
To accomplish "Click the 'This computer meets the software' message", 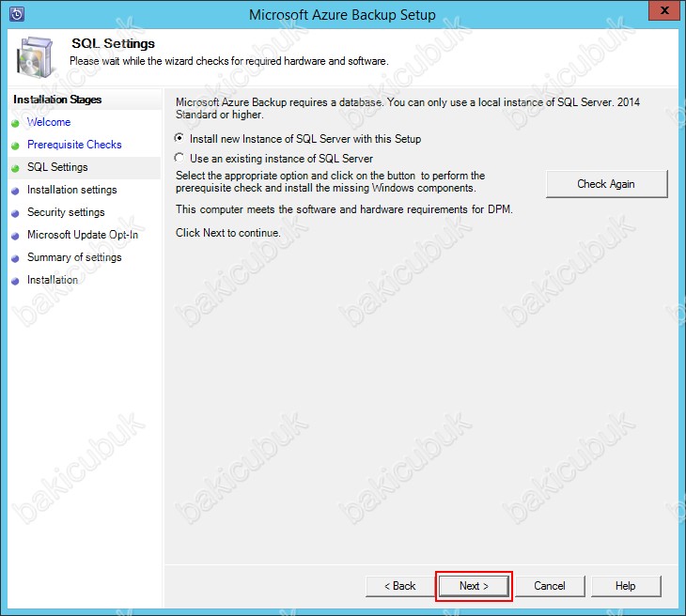I will pos(344,209).
